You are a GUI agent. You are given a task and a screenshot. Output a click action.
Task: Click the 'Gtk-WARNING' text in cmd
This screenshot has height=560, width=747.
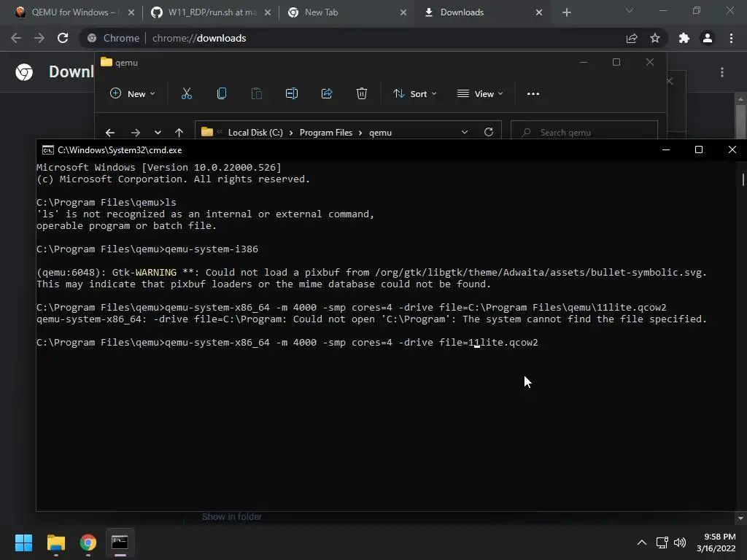(144, 273)
